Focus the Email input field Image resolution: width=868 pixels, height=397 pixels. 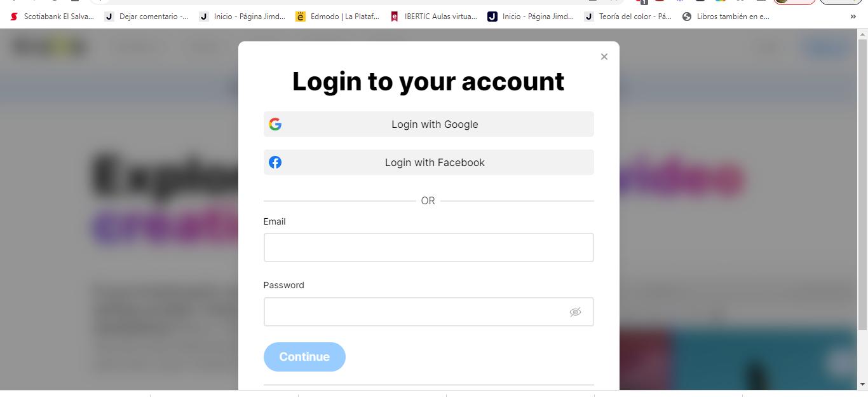428,247
